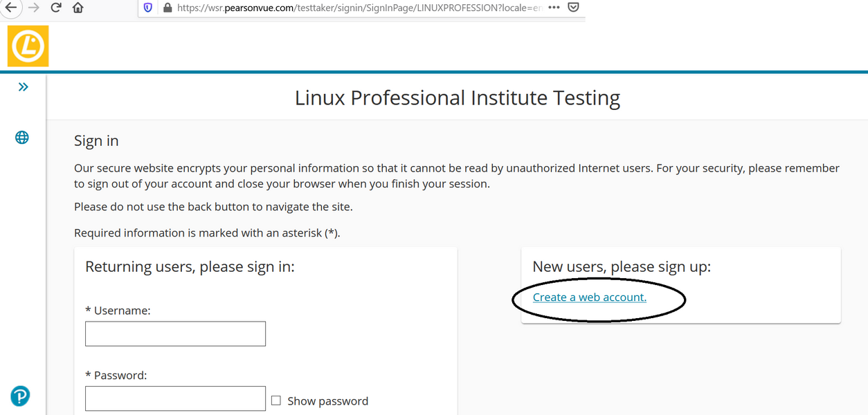This screenshot has height=415, width=868.
Task: Focus the Password input field
Action: coord(175,398)
